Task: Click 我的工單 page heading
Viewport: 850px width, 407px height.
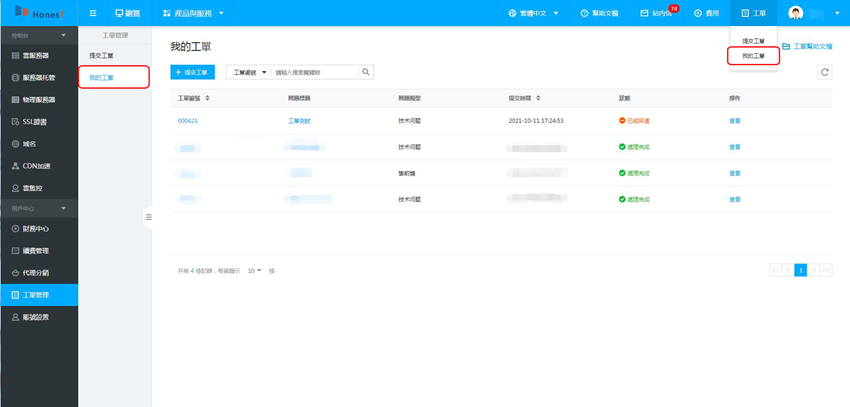Action: pos(190,47)
